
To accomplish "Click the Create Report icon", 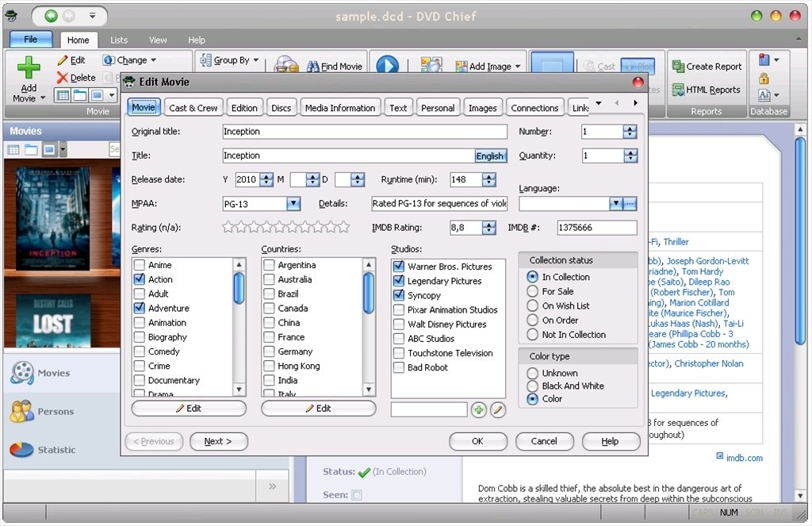I will (678, 67).
